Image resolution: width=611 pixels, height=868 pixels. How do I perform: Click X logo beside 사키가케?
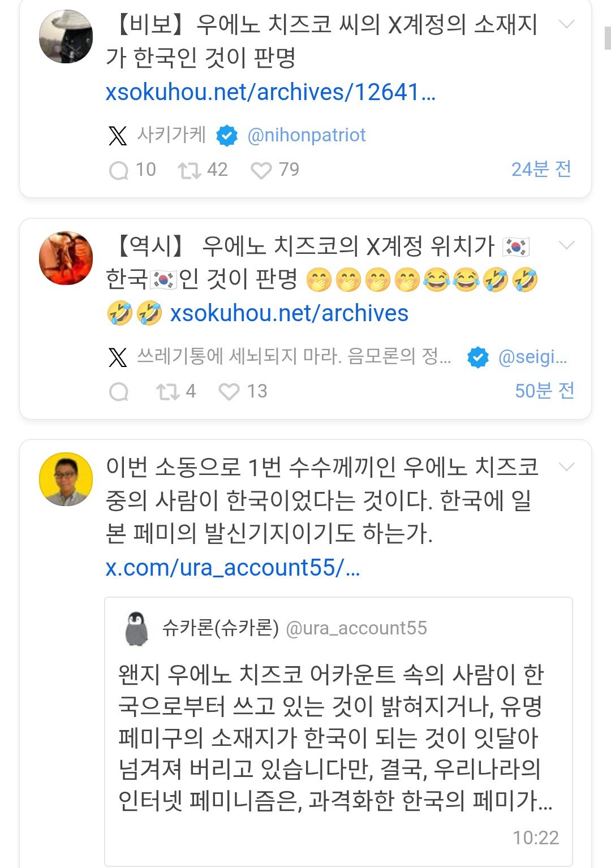tap(118, 136)
